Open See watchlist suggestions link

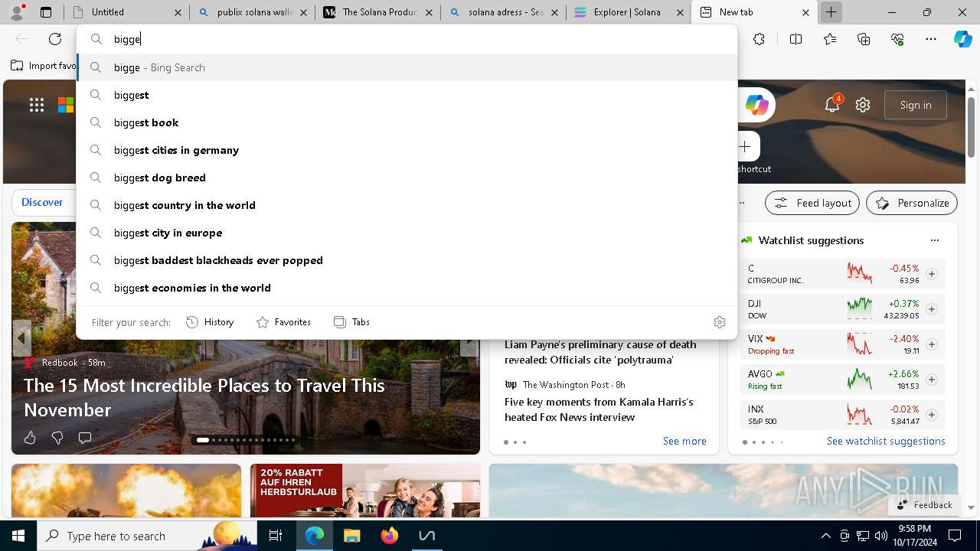886,441
